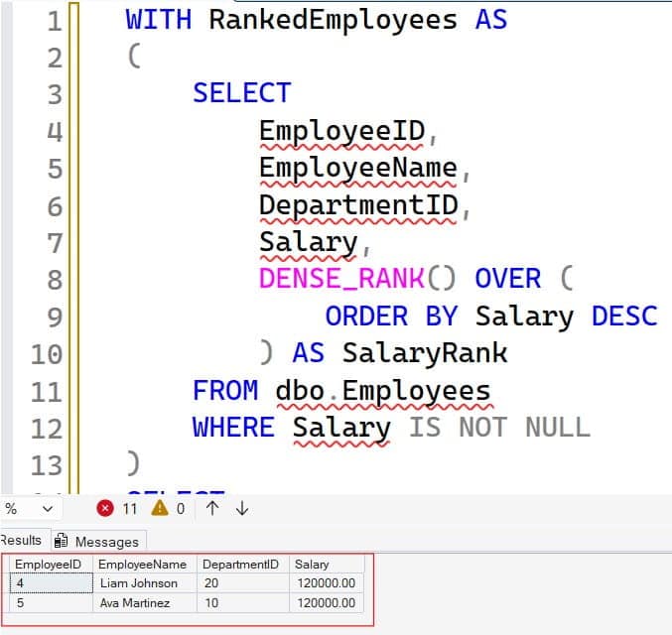Click dbo.Employees on line 11
The height and width of the screenshot is (635, 672).
(383, 391)
